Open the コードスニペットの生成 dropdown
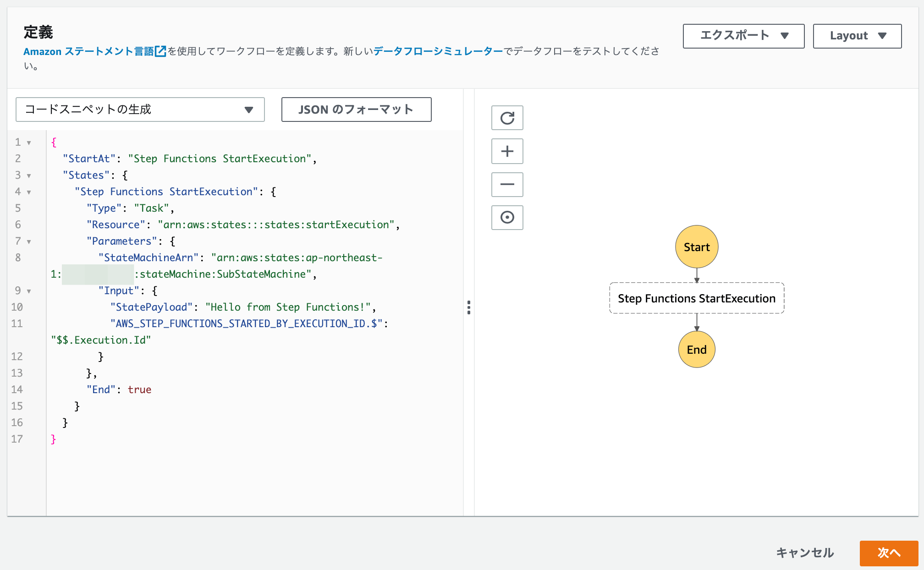 click(140, 110)
